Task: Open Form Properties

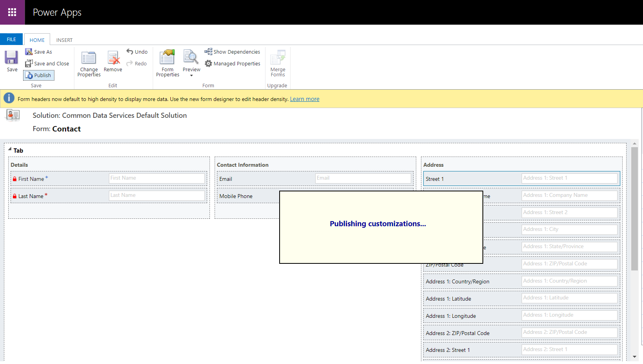Action: [168, 63]
